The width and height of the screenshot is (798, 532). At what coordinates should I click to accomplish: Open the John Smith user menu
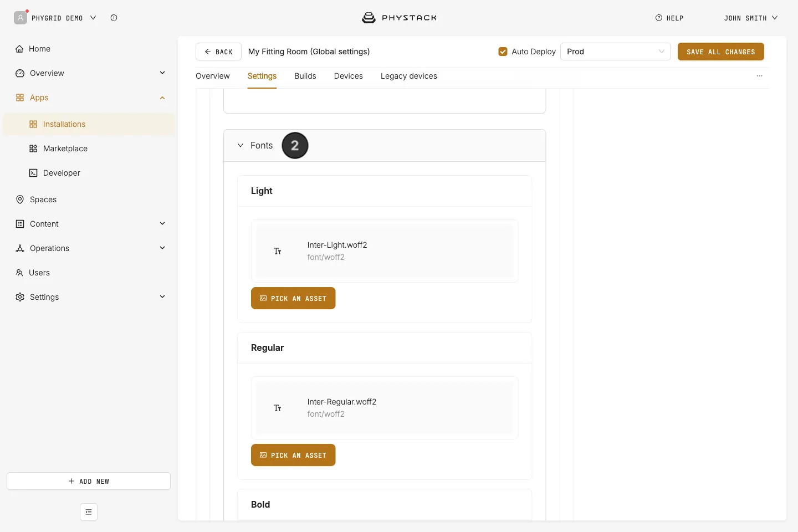[751, 18]
